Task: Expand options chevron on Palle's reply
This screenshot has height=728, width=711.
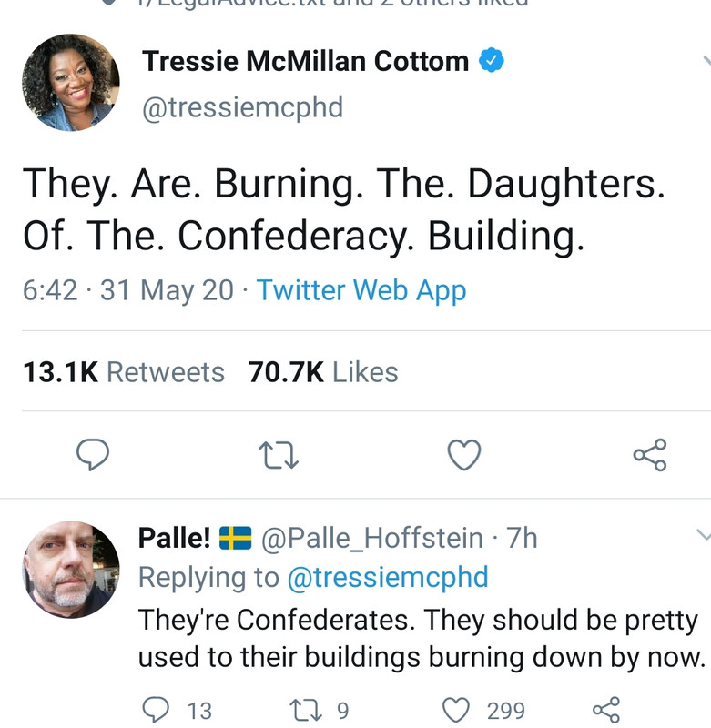Action: 704,535
